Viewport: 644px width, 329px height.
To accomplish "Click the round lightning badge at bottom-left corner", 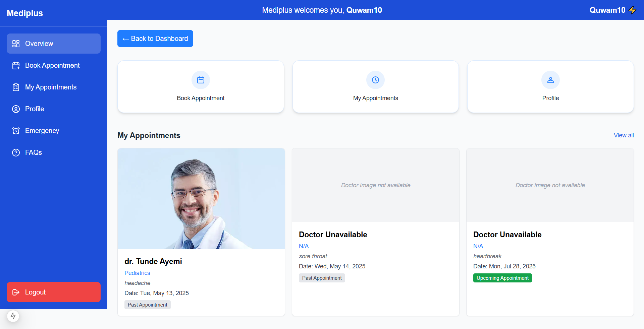I will pos(13,316).
